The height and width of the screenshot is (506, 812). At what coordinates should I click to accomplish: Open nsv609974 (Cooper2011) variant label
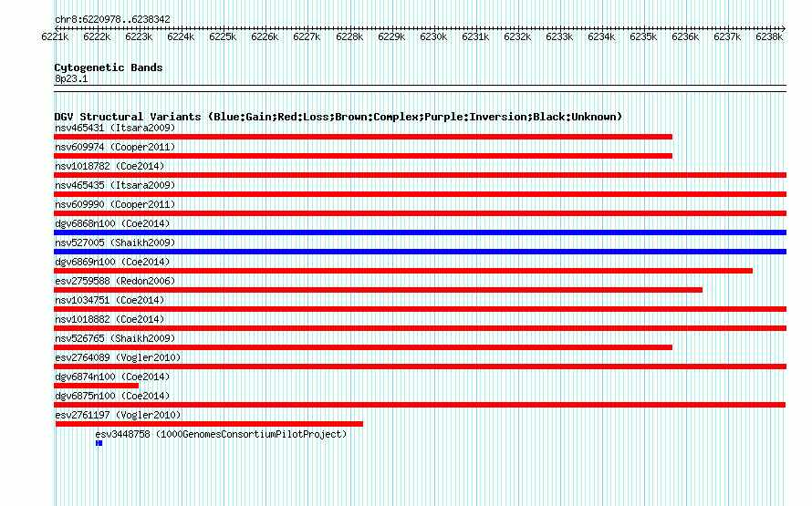tap(115, 147)
